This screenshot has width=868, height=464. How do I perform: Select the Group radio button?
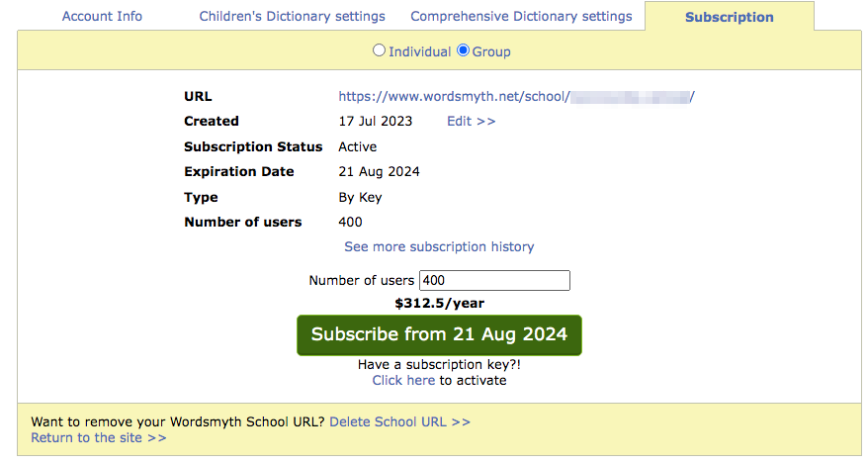[463, 50]
